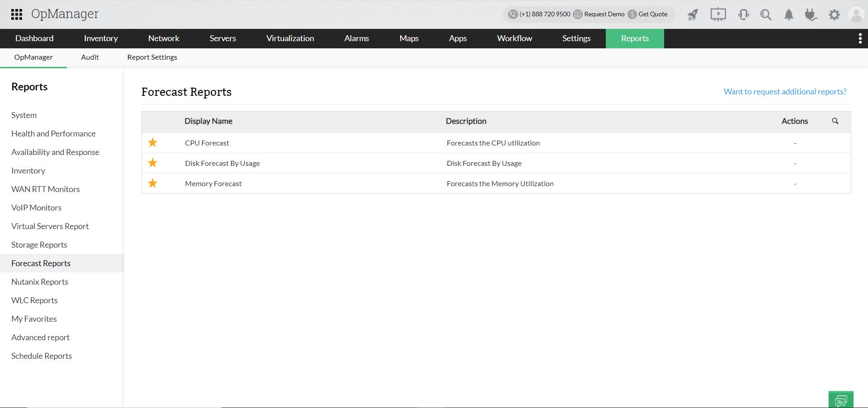868x408 pixels.
Task: Click the OpManager logo text
Action: [x=65, y=14]
